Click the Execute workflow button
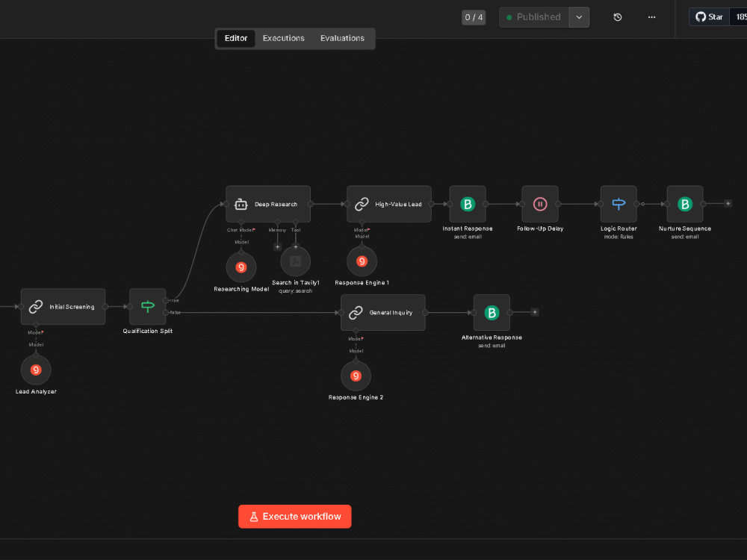 coord(295,516)
